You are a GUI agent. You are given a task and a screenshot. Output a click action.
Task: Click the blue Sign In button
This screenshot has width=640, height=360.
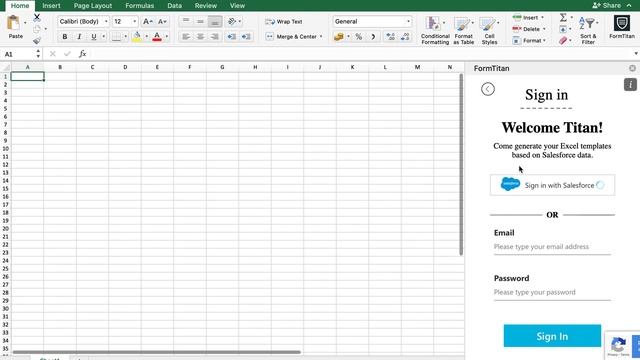tap(552, 336)
